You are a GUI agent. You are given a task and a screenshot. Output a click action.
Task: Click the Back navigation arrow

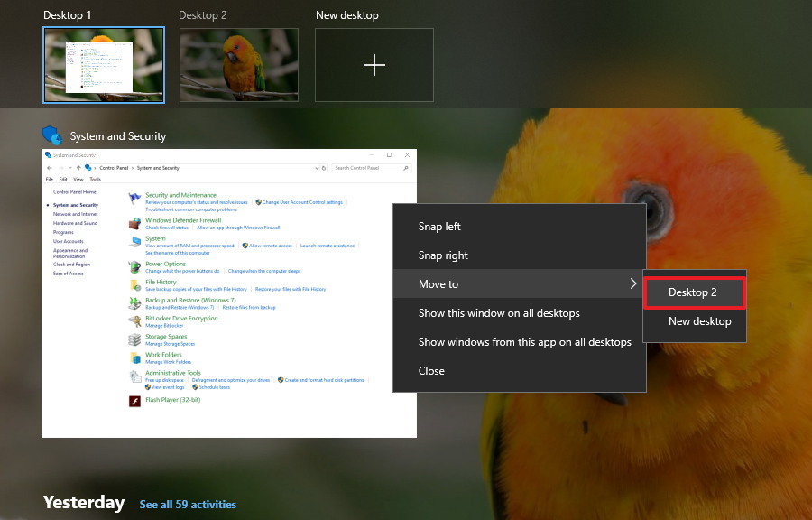pos(50,168)
